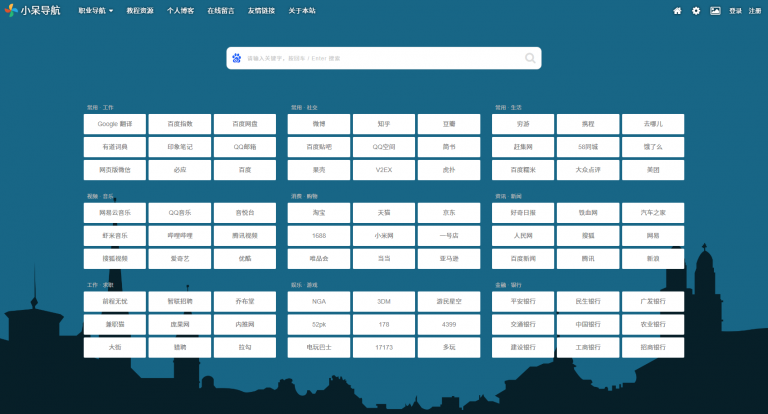Open the home page house icon
Screen dimensions: 768x414
[677, 11]
